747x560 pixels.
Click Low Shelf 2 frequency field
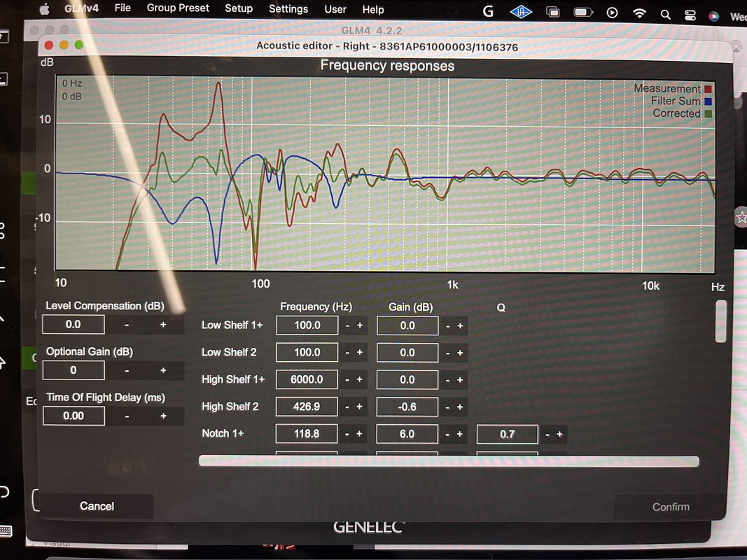click(307, 352)
